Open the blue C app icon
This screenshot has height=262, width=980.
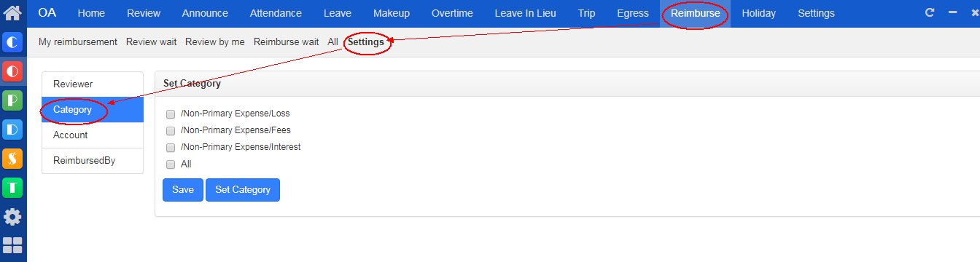click(13, 42)
